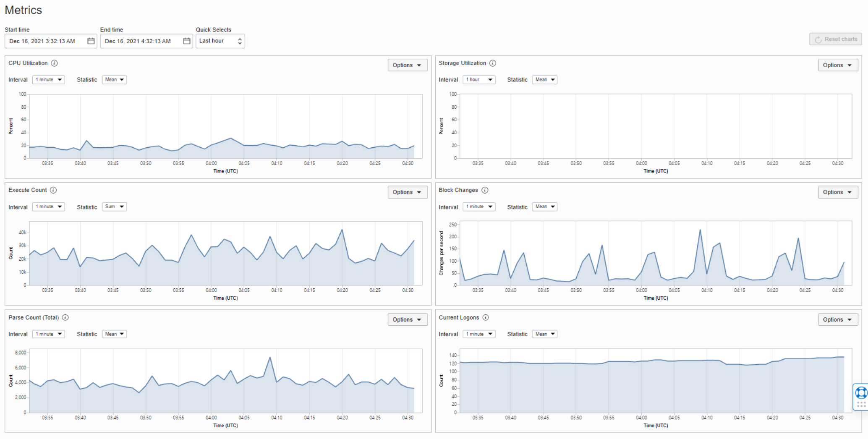This screenshot has height=439, width=868.
Task: Change Parse Count (Total) Interval dropdown
Action: tap(49, 334)
